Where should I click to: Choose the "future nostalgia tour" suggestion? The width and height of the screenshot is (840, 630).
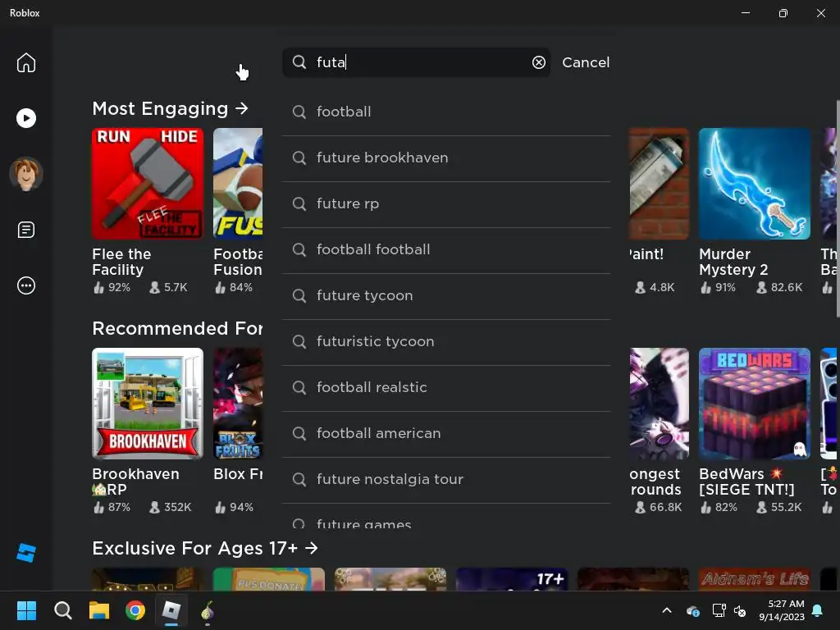click(x=445, y=480)
